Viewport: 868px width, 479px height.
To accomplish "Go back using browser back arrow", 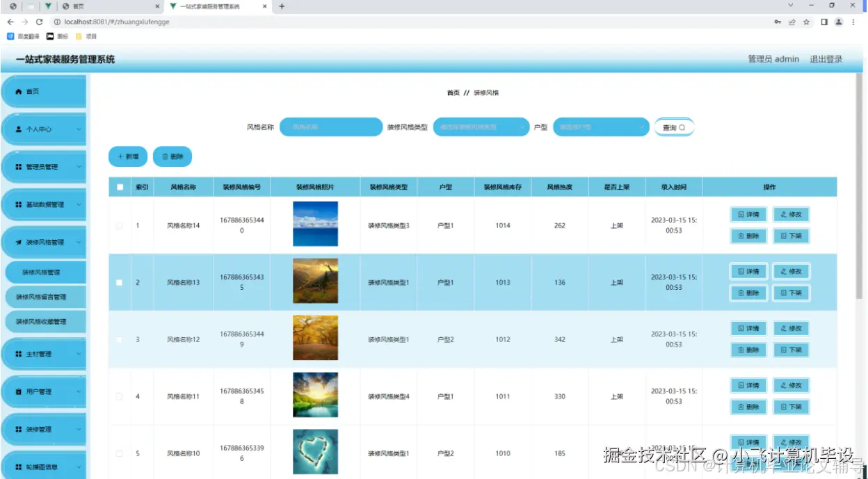I will coord(10,22).
